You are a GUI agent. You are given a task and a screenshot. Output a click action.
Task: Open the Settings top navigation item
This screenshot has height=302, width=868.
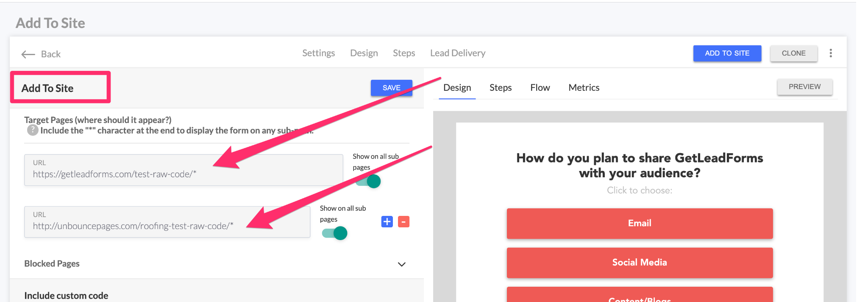click(318, 53)
